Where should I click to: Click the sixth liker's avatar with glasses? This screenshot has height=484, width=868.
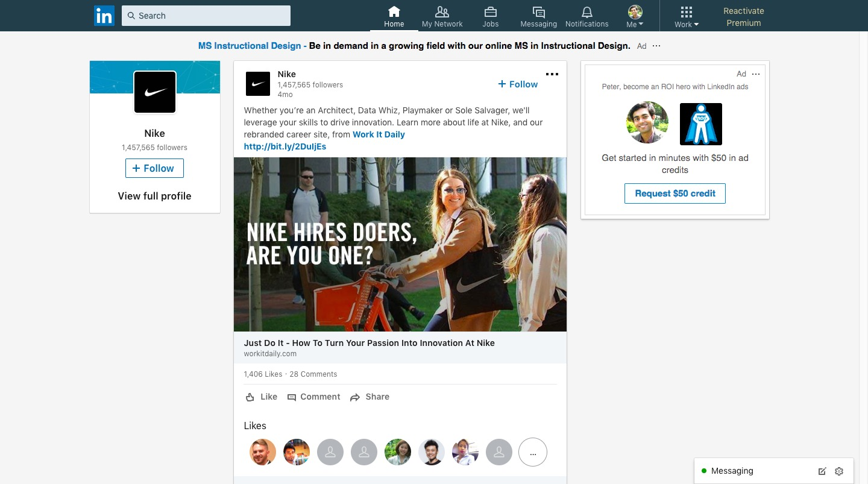pos(432,452)
